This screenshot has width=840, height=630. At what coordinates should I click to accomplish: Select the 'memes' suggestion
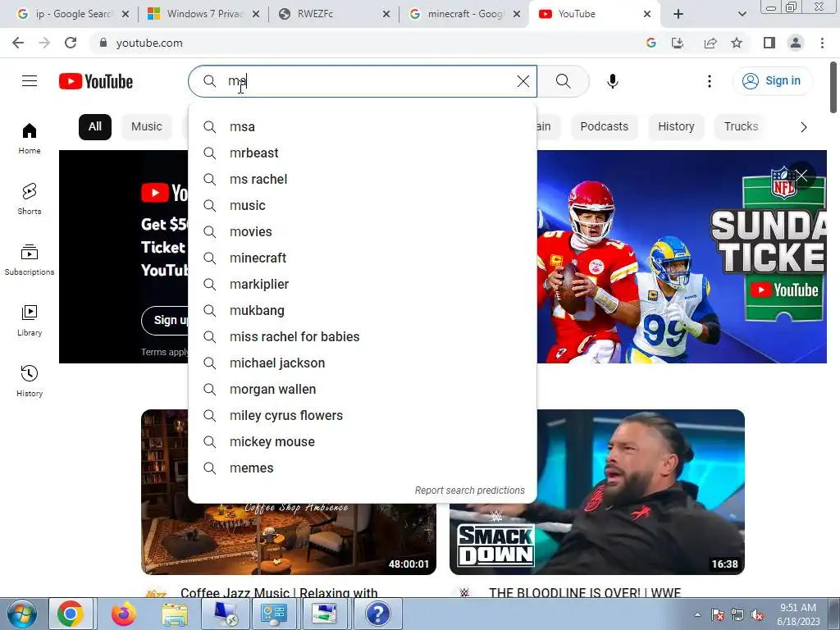click(x=362, y=468)
